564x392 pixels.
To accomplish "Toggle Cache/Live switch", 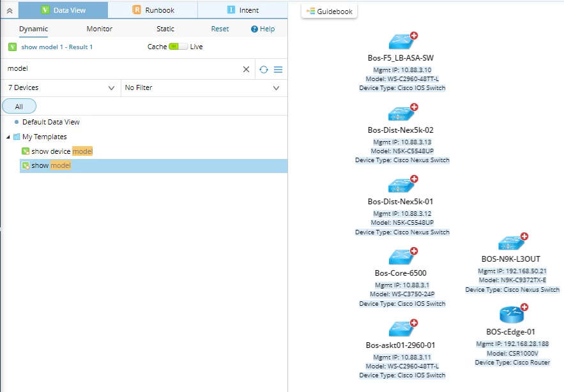I will (178, 47).
